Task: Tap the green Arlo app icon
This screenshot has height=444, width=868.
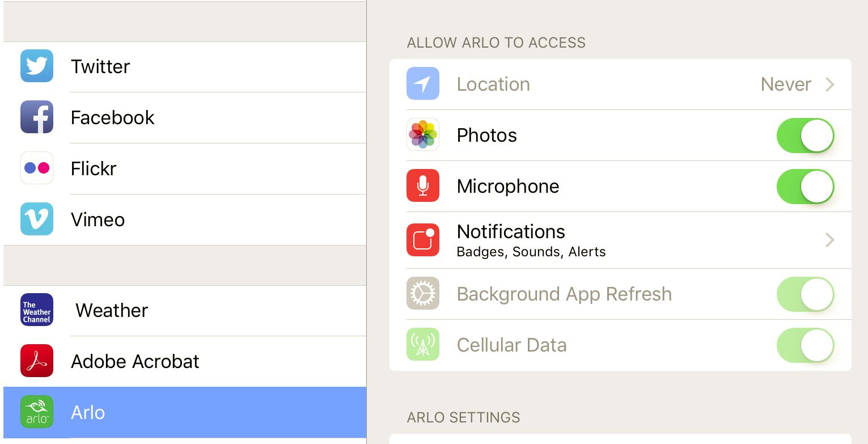Action: (x=37, y=412)
